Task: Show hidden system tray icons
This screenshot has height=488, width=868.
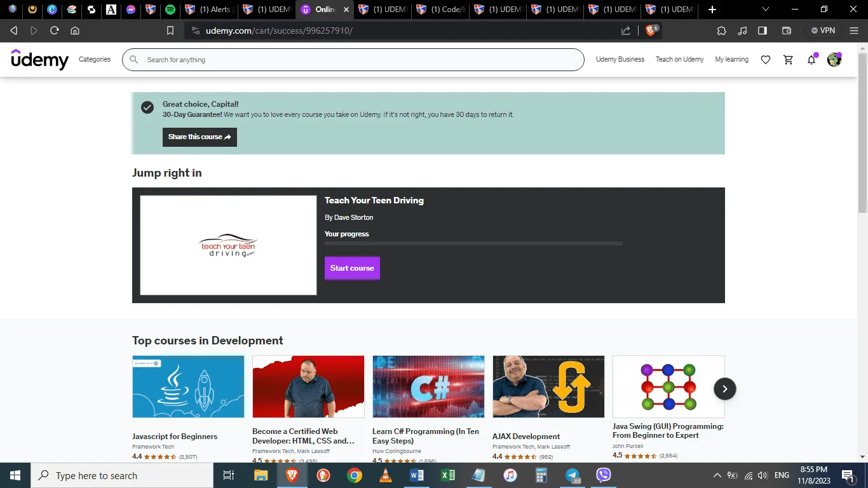Action: (x=717, y=475)
